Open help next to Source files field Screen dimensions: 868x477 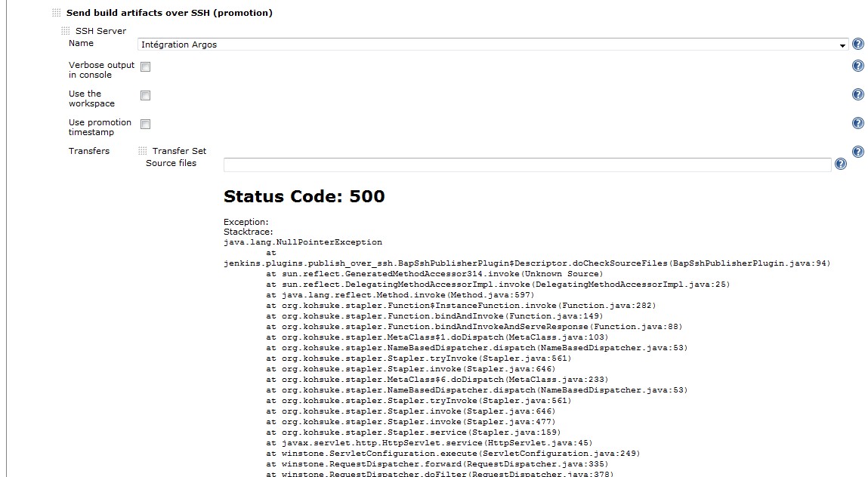(841, 165)
